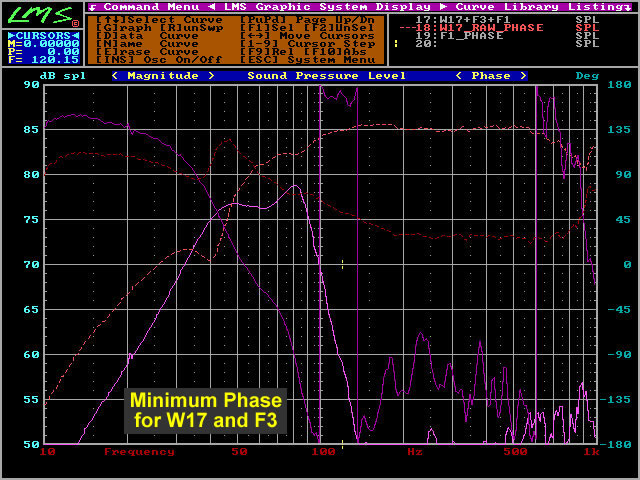Image resolution: width=640 pixels, height=480 pixels.
Task: Choose the Move Cursors command
Action: 307,36
